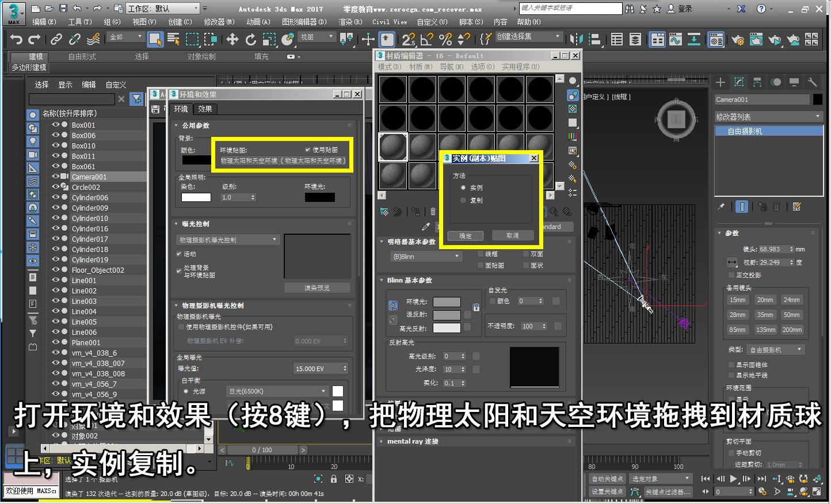Click Show End Result toggle icon
Viewport: 831px width, 504px height.
coord(742,207)
